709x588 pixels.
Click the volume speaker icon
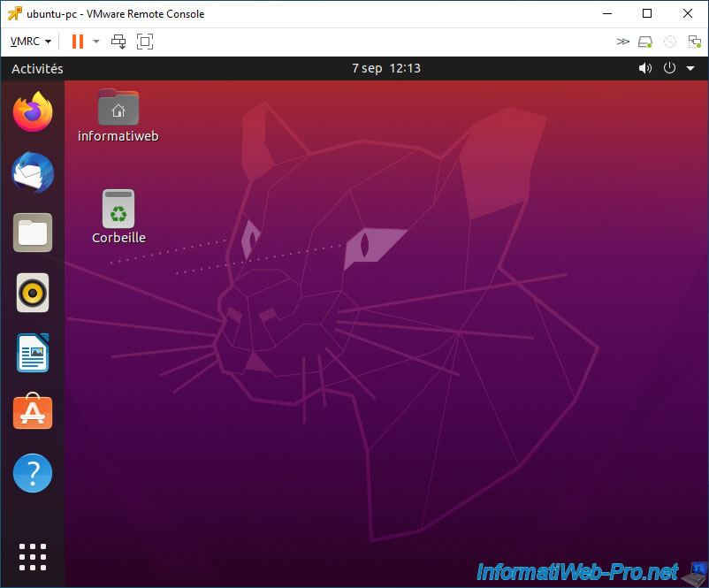[644, 68]
